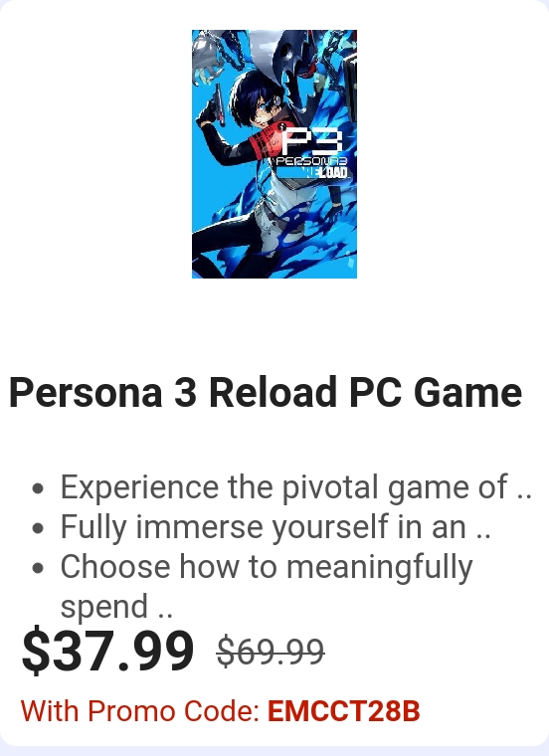Click the bullet dot before "Fully immerse"
Image resolution: width=549 pixels, height=756 pixels.
(38, 528)
